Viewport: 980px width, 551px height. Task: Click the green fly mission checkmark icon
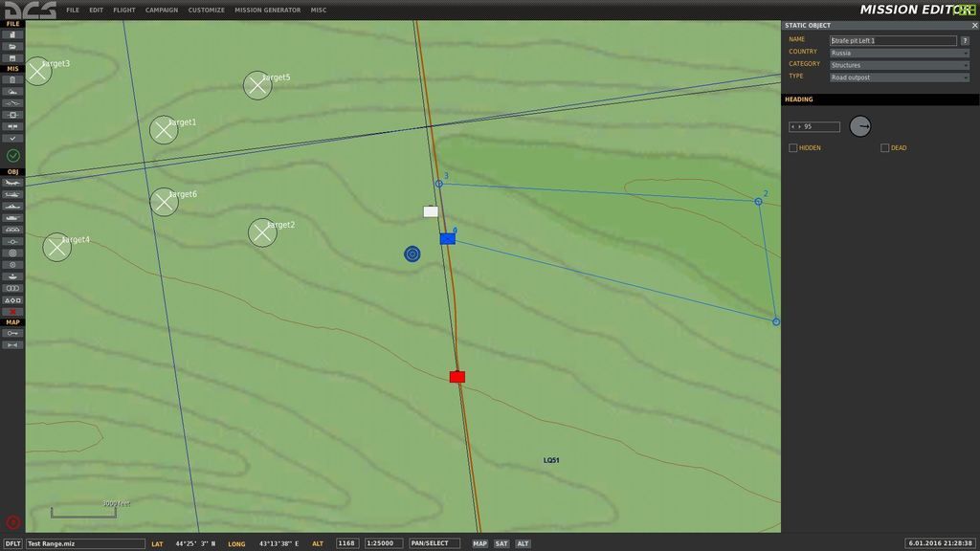pos(13,155)
